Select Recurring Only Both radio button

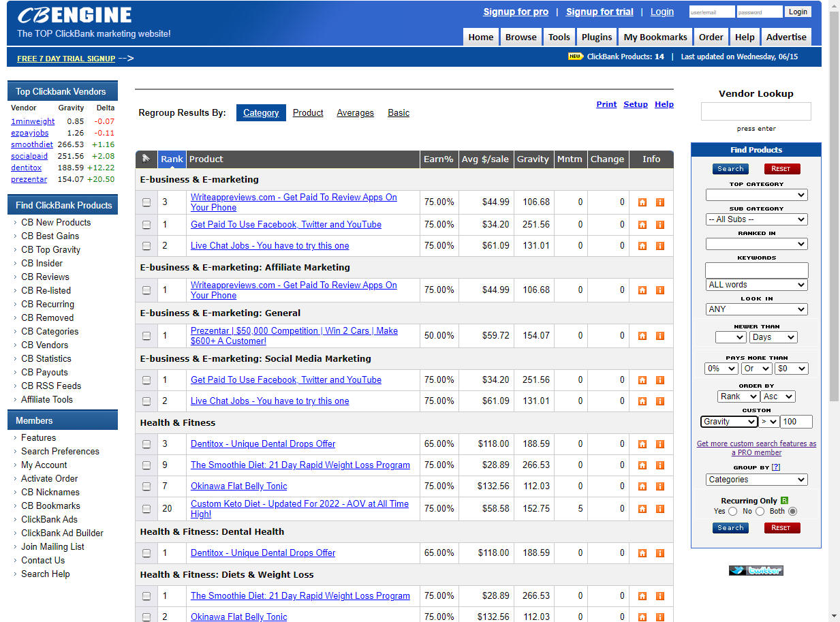(792, 511)
